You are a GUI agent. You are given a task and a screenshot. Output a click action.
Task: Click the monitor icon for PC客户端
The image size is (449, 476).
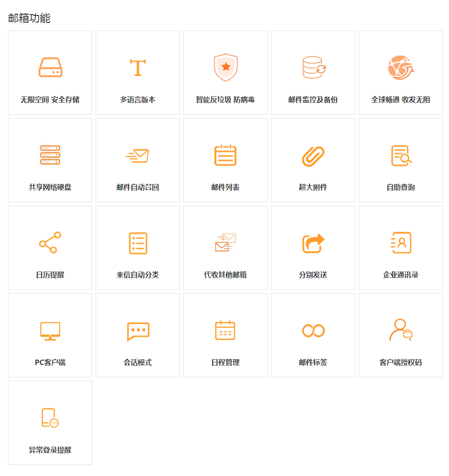(x=50, y=330)
